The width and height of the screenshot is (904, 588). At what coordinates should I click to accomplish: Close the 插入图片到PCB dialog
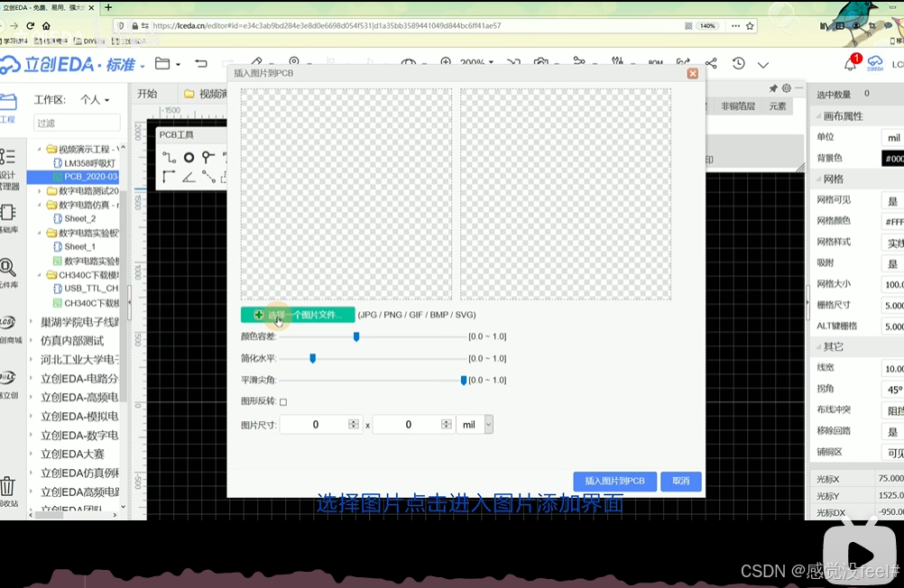click(692, 73)
